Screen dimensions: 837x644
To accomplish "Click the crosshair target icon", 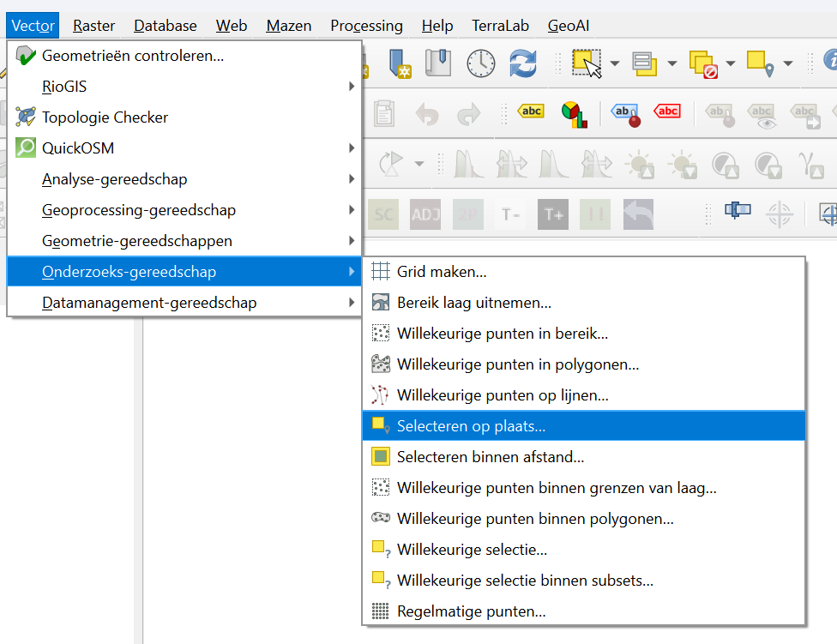I will [x=780, y=214].
